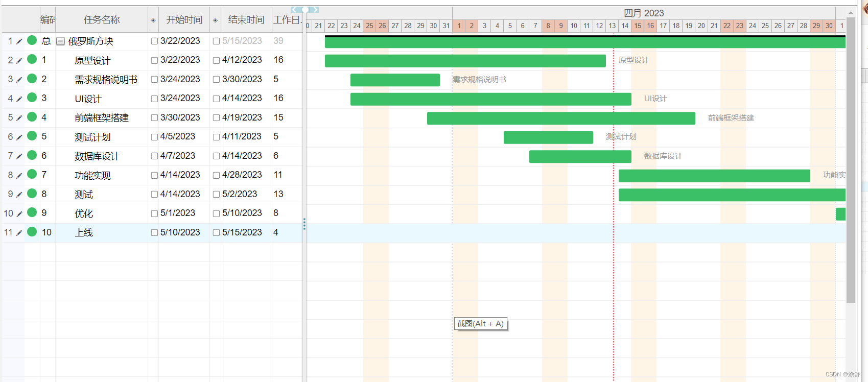Toggle end date checkbox for 5/15/2023 上线
868x382 pixels.
click(216, 233)
